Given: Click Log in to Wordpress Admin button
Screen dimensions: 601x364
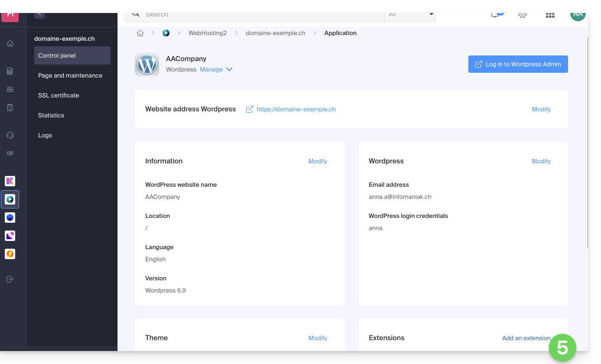Looking at the screenshot, I should [518, 64].
